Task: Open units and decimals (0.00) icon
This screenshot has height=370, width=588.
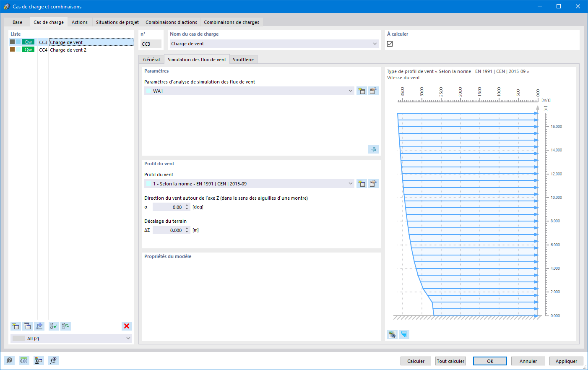Action: [x=24, y=360]
